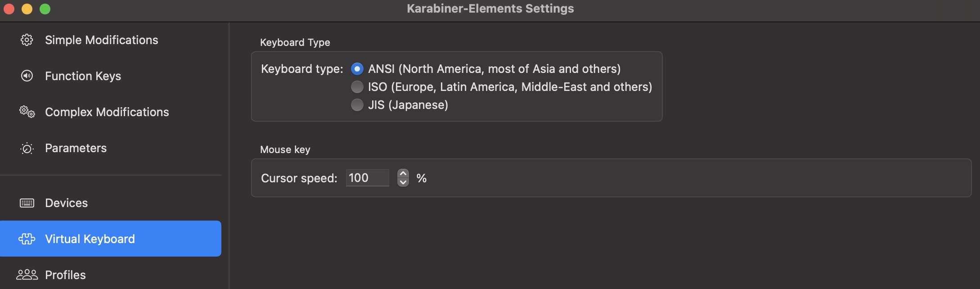Click the "Keyboard type:" label
Screen dimensions: 980x289
point(302,69)
